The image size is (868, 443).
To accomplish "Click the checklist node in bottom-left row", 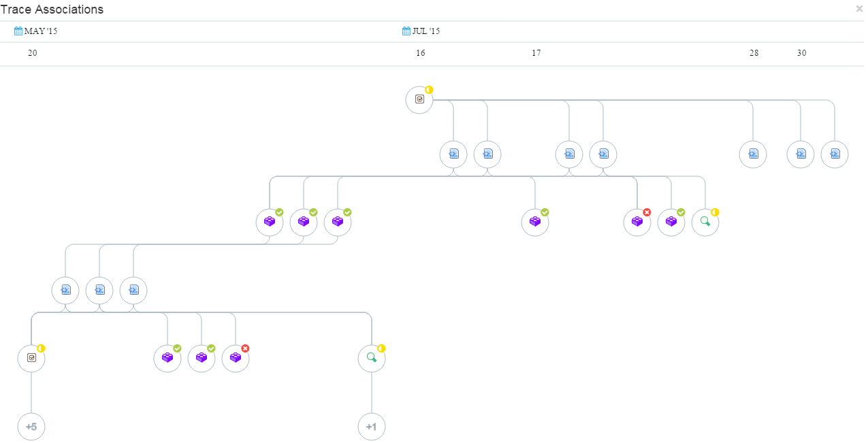I will (31, 358).
